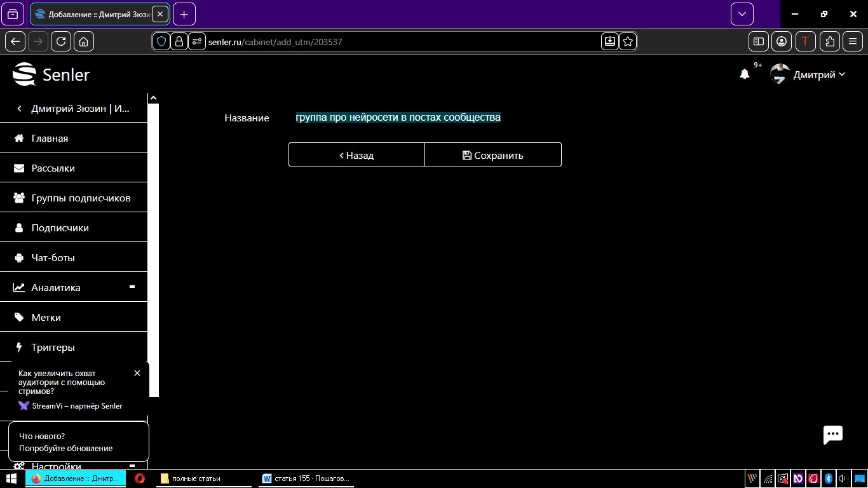Click the Назад button
This screenshot has width=868, height=488.
[x=356, y=155]
